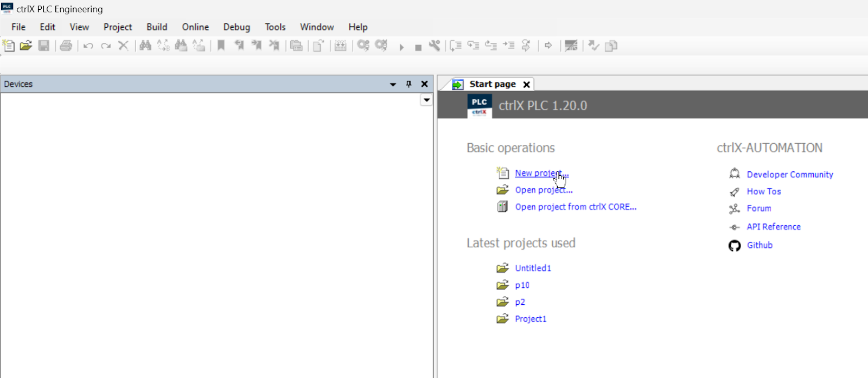This screenshot has width=868, height=378.
Task: Click the Redo toolbar arrow
Action: point(106,46)
